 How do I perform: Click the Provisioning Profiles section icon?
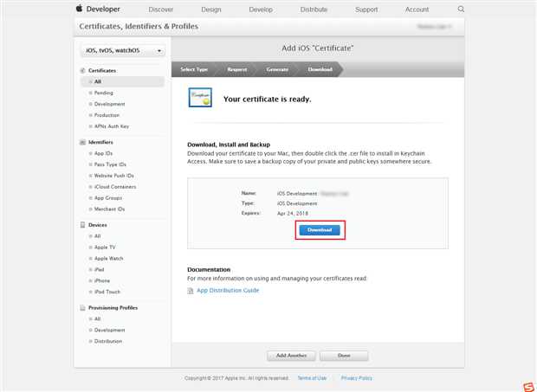pyautogui.click(x=82, y=308)
